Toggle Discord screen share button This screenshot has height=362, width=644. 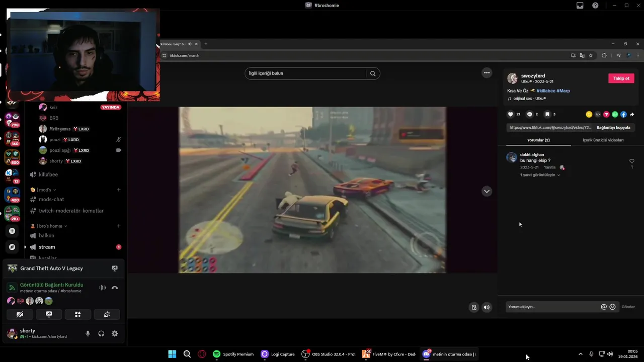[x=49, y=314]
